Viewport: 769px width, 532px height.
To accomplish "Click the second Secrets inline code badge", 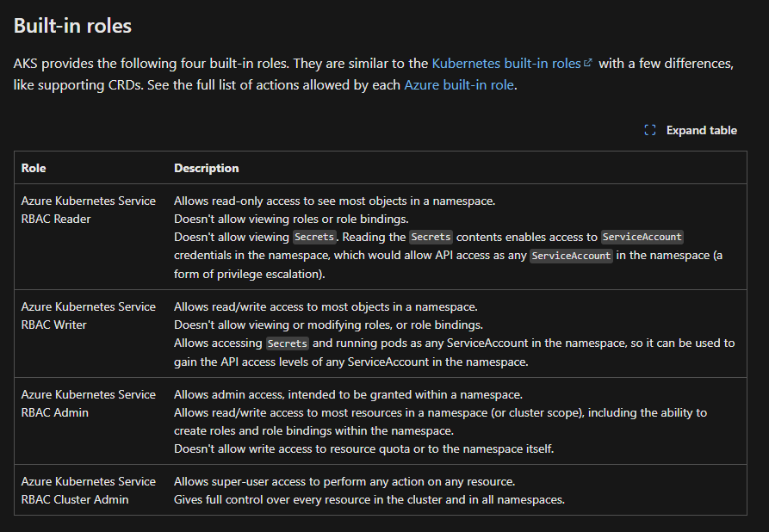I will point(431,237).
